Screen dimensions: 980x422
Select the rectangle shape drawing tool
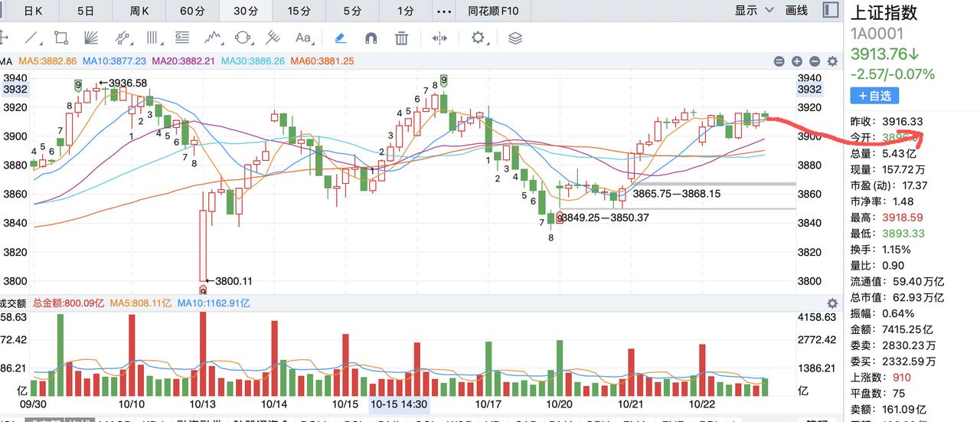click(61, 38)
